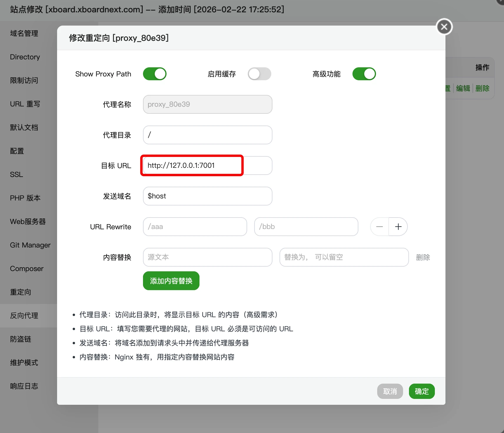Click the plus icon to add URL rewrite rule

[x=398, y=227]
